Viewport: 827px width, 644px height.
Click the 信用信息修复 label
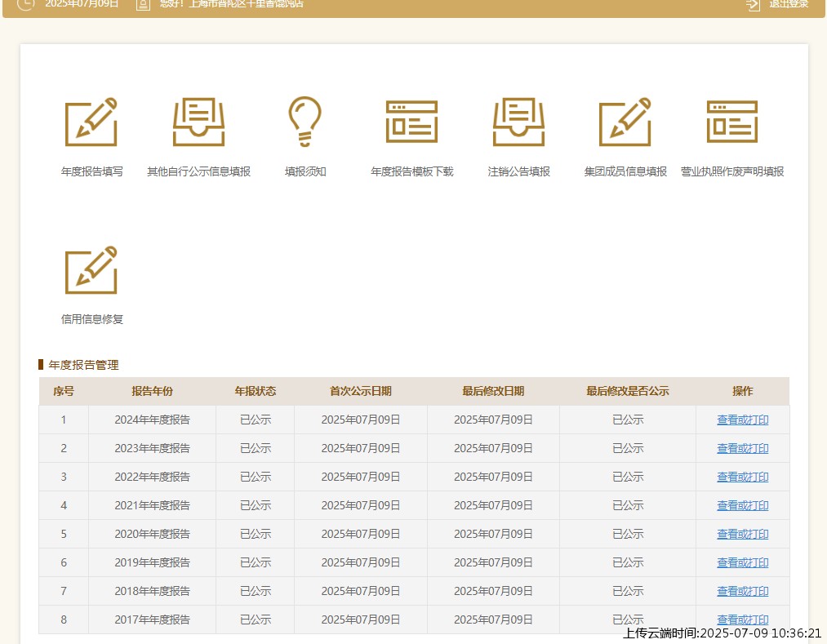coord(91,319)
